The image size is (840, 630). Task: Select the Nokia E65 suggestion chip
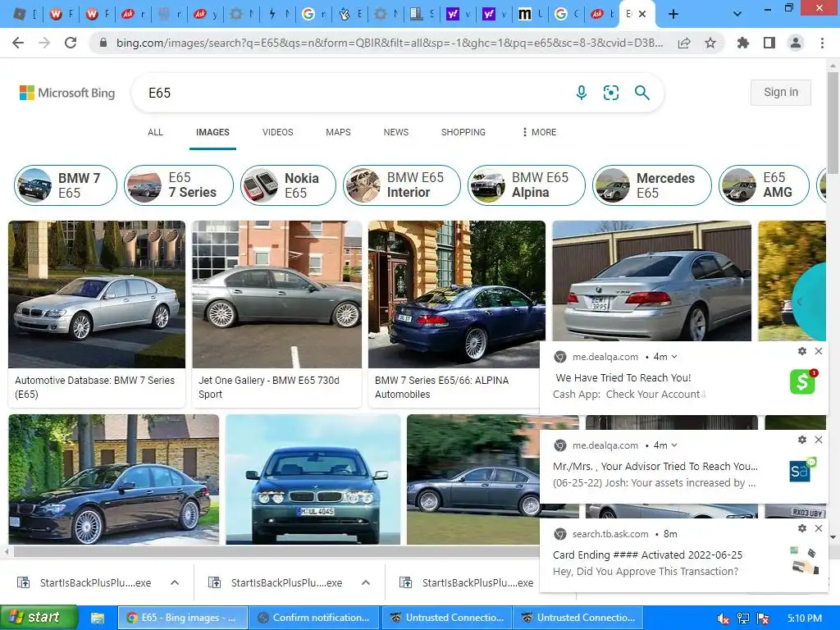pyautogui.click(x=288, y=185)
